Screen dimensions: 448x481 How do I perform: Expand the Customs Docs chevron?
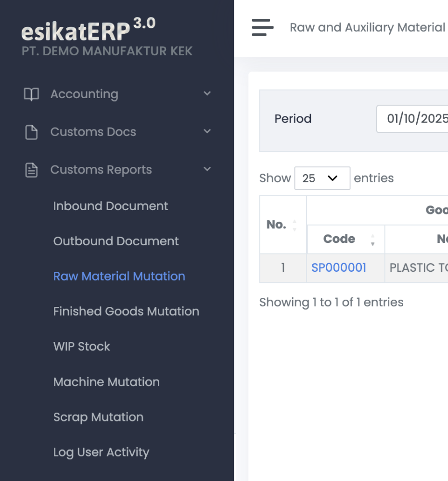pos(207,131)
